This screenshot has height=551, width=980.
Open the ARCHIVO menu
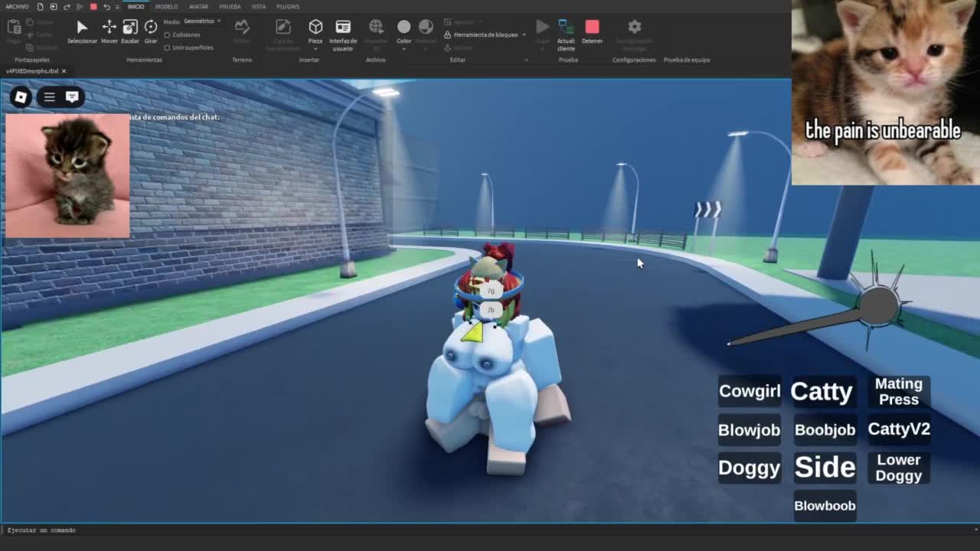point(17,7)
